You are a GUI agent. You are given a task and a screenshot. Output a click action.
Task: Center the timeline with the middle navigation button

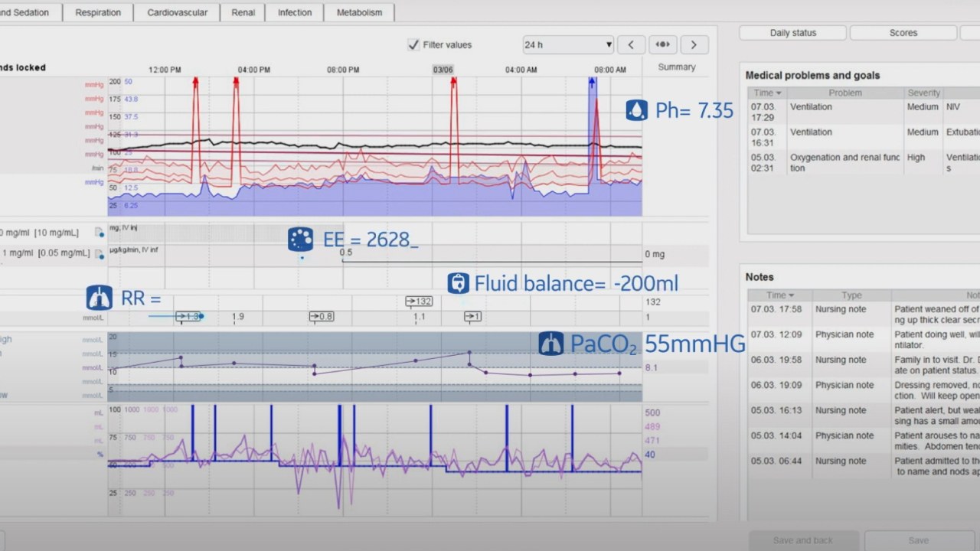[662, 44]
